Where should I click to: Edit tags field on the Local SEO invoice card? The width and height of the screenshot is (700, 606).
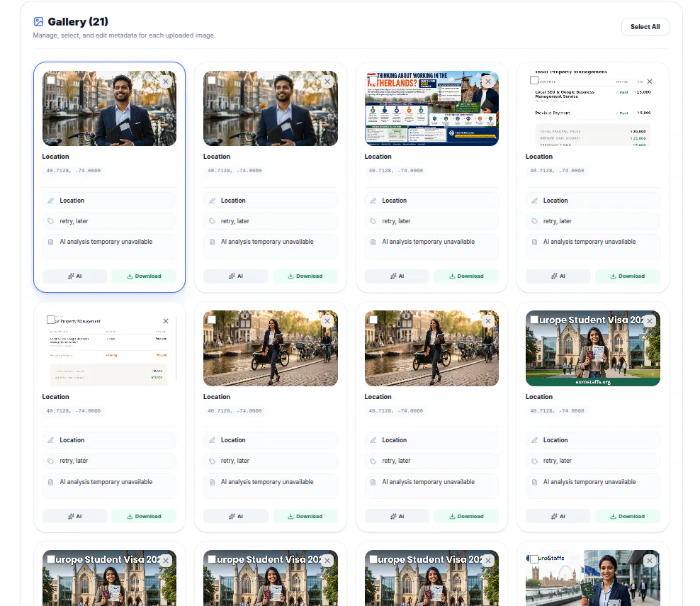(593, 221)
